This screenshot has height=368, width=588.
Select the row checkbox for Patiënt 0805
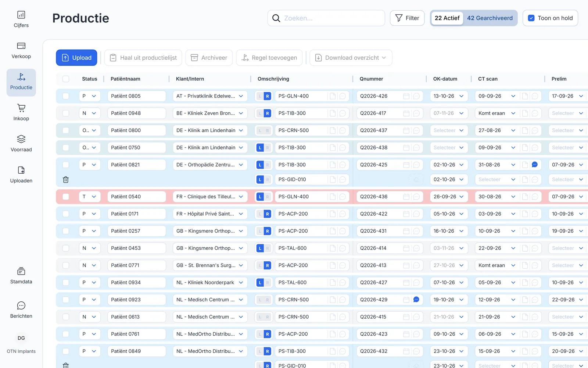(66, 96)
